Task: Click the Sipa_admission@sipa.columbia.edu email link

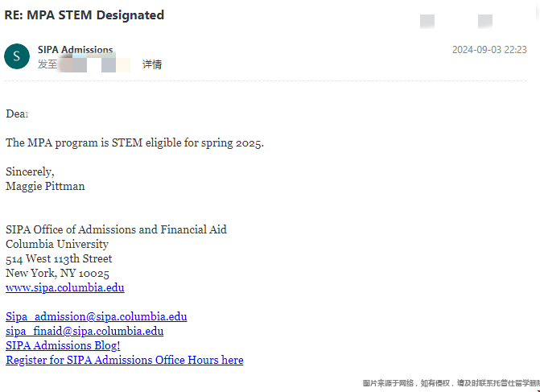Action: click(x=97, y=316)
